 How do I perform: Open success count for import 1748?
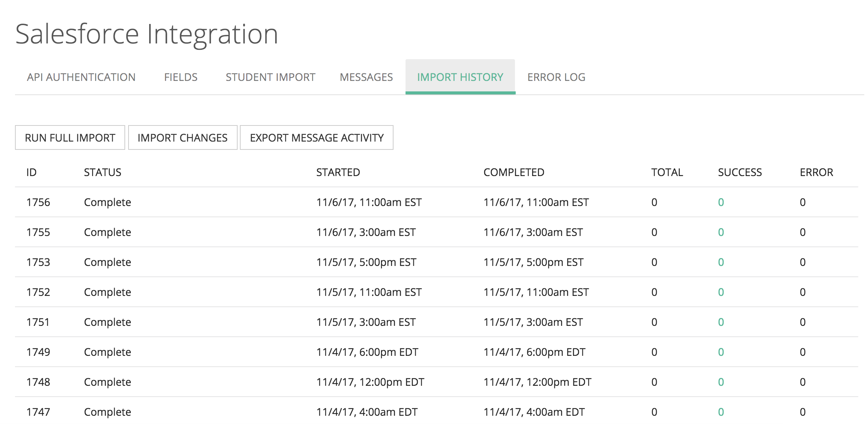click(721, 382)
